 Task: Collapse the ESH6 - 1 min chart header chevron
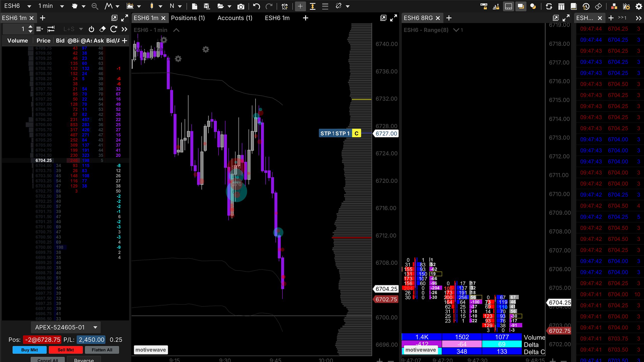tap(176, 30)
